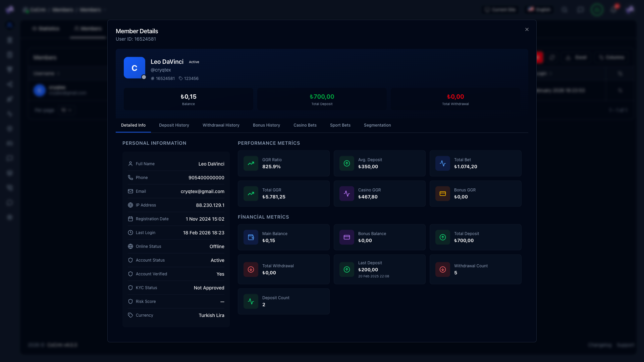
Task: Click the globe icon beside IP Address
Action: [x=130, y=205]
